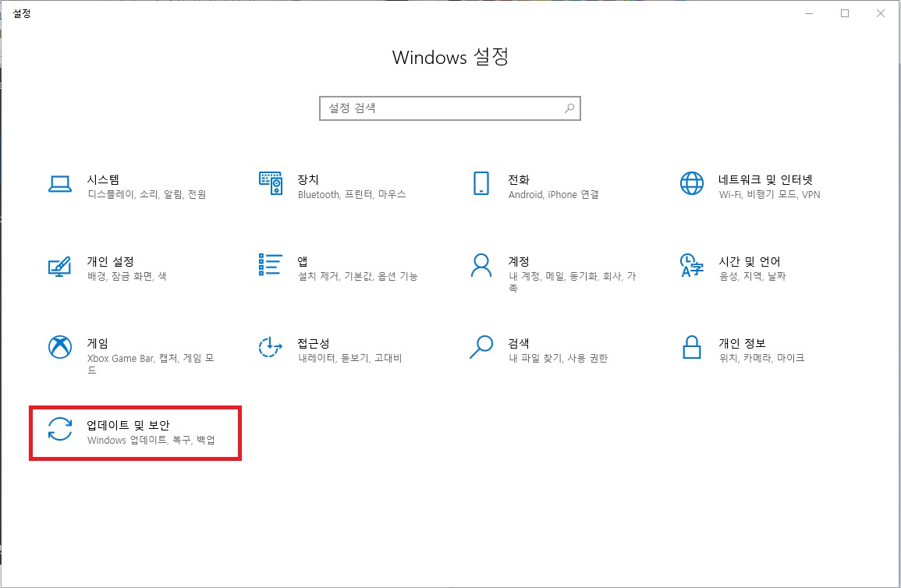Open the 개인 설정 personalization icon
The image size is (901, 588).
(x=60, y=267)
